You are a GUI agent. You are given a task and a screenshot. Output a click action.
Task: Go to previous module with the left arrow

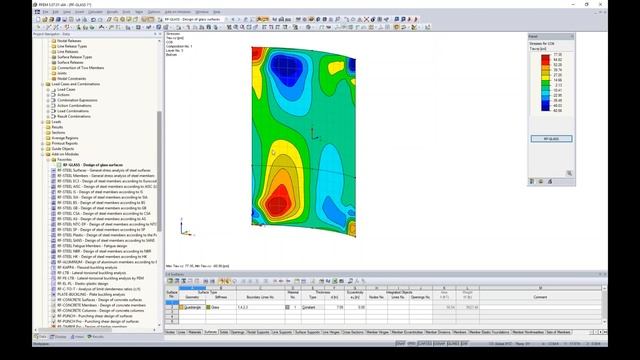233,19
